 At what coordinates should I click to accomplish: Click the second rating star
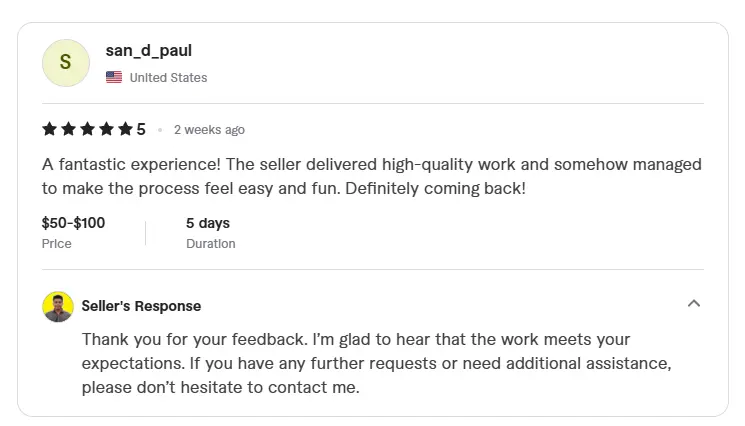pyautogui.click(x=68, y=129)
